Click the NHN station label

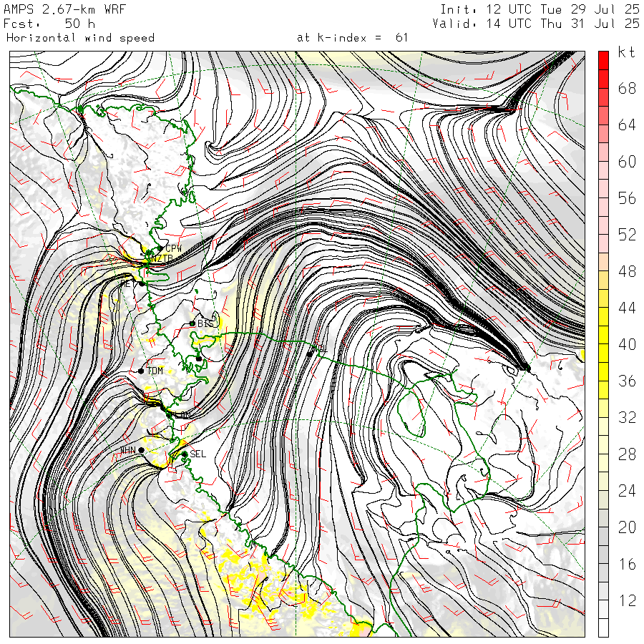click(x=128, y=451)
